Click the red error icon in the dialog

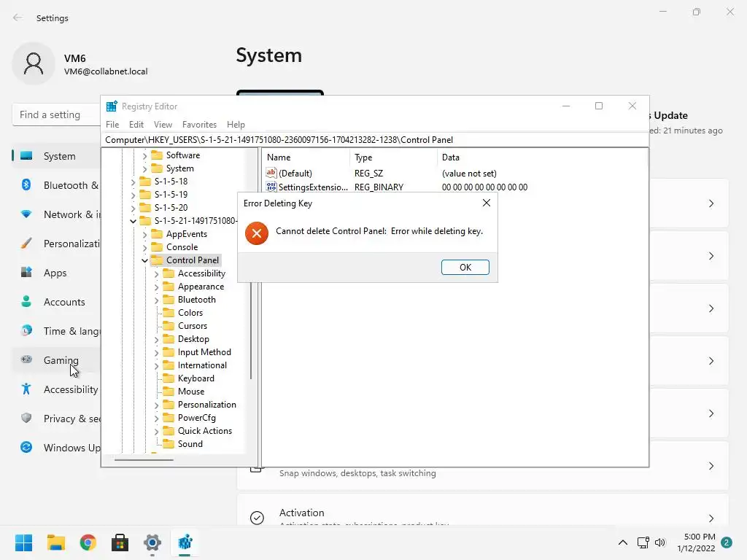257,233
